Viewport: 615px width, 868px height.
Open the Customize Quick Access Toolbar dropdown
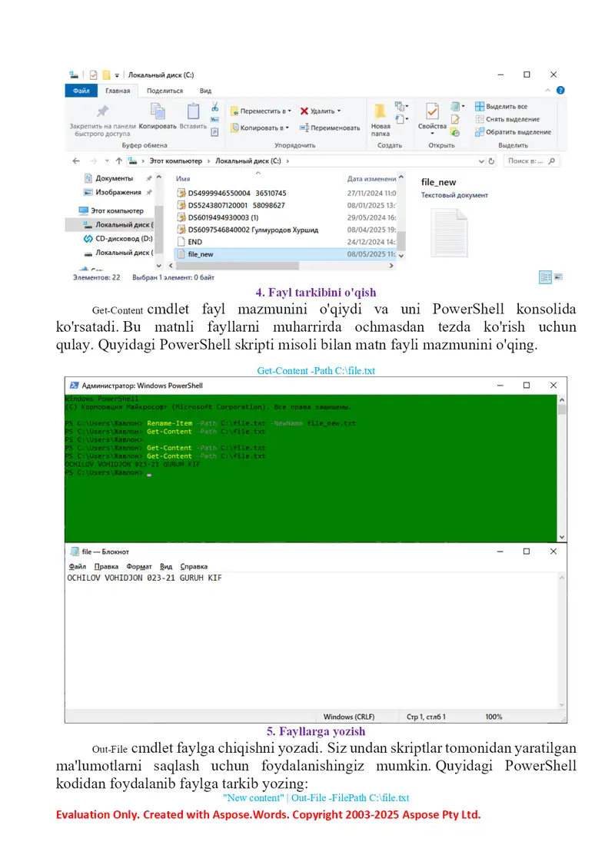point(117,75)
